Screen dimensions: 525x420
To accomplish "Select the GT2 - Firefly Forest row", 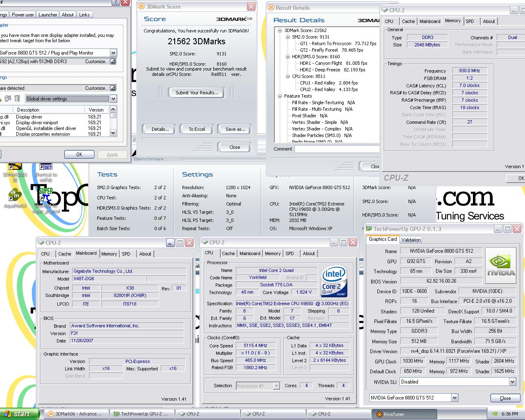I will click(x=331, y=50).
